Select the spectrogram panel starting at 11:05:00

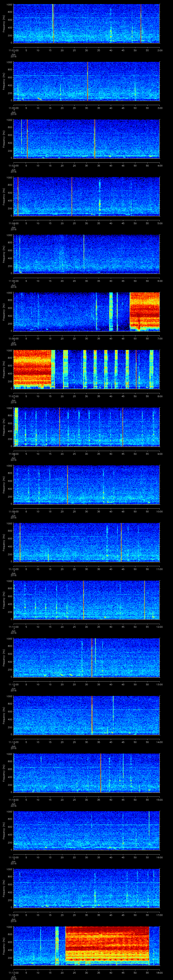click(86, 254)
